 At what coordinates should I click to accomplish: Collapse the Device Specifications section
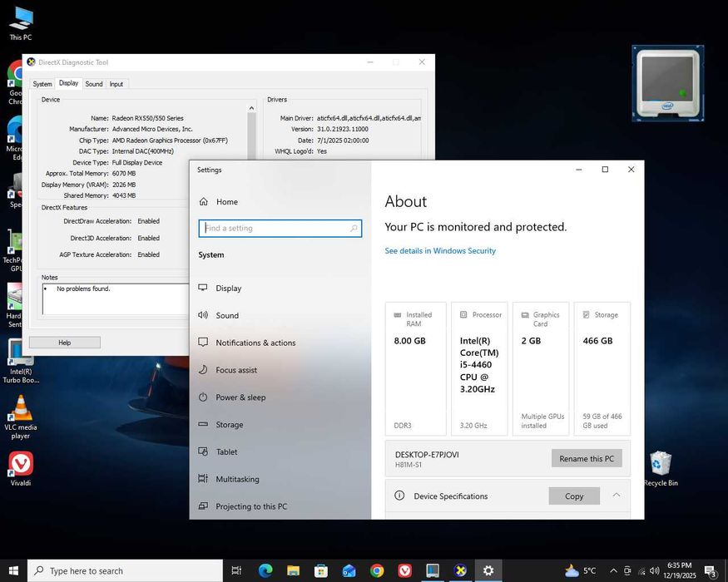[617, 496]
